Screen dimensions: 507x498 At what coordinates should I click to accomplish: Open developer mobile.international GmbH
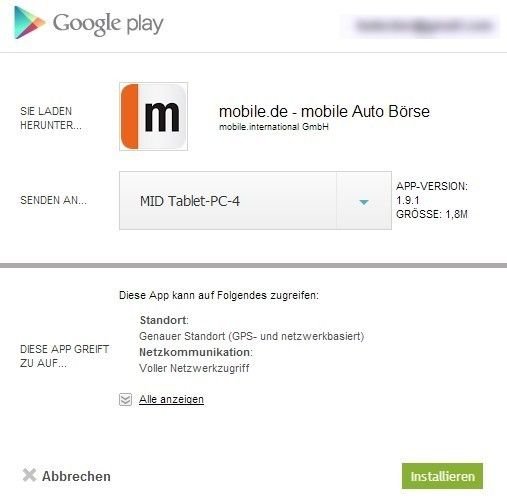coord(274,127)
